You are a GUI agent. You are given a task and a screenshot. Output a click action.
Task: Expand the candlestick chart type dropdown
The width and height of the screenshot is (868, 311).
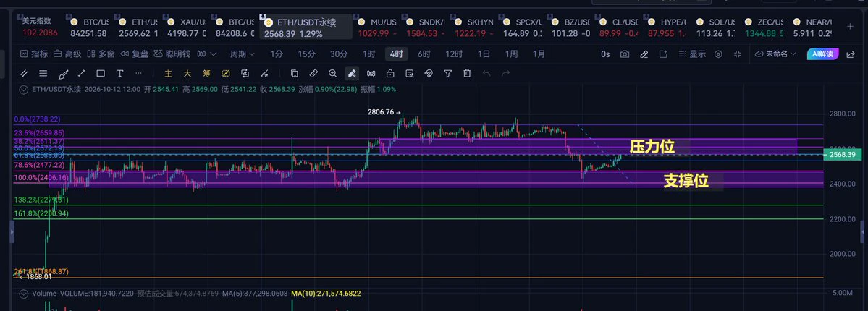tap(207, 54)
